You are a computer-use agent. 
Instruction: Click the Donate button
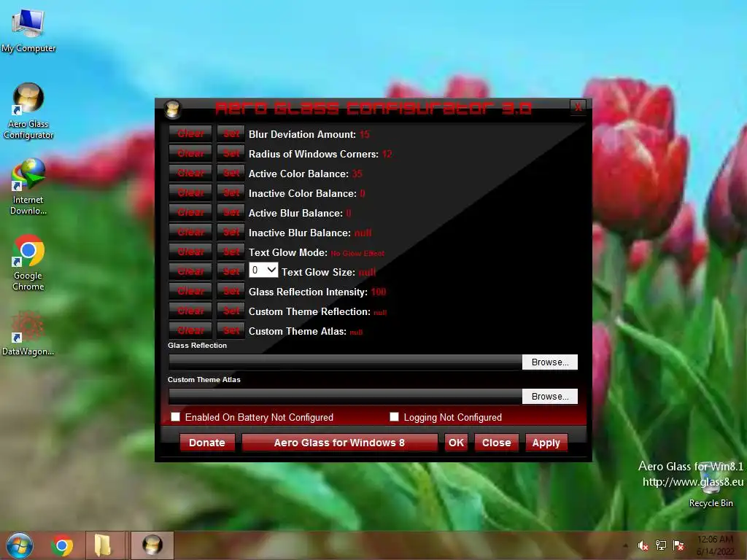click(x=206, y=443)
